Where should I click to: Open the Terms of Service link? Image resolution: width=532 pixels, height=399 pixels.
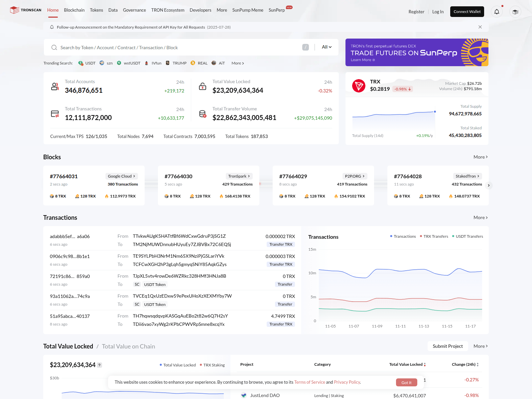click(x=310, y=382)
